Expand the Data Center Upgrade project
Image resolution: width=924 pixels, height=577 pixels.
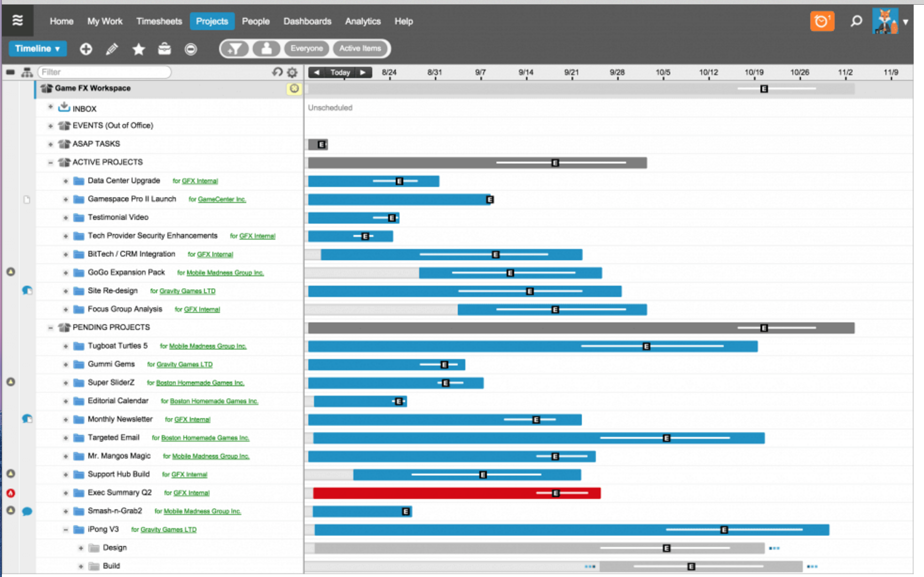tap(66, 181)
